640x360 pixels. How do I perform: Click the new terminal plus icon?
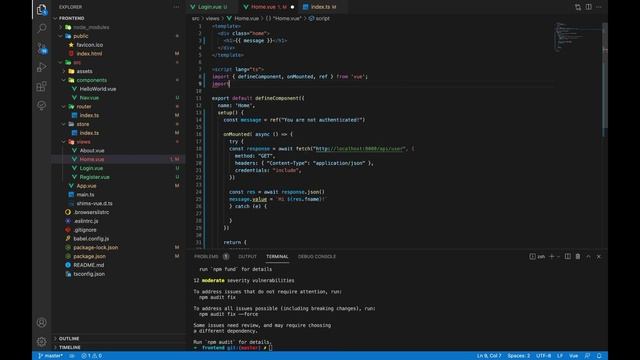[x=551, y=256]
